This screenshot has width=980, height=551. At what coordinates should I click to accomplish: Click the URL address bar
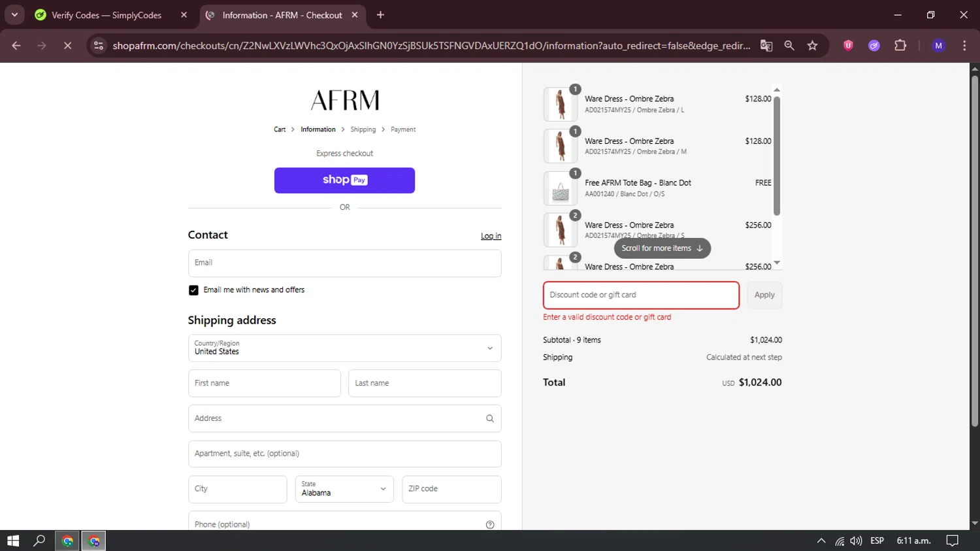[x=431, y=46]
